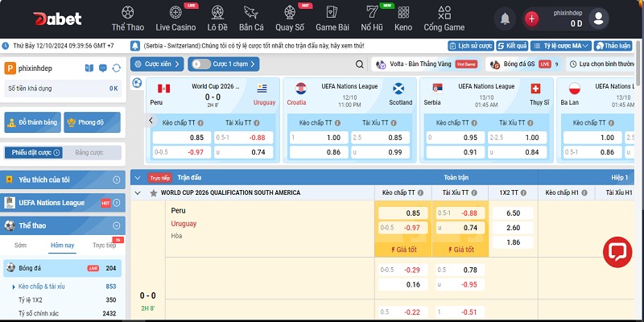Viewport: 644px width, 322px height.
Task: Expand the Yêu thích của tôi section
Action: click(x=116, y=180)
